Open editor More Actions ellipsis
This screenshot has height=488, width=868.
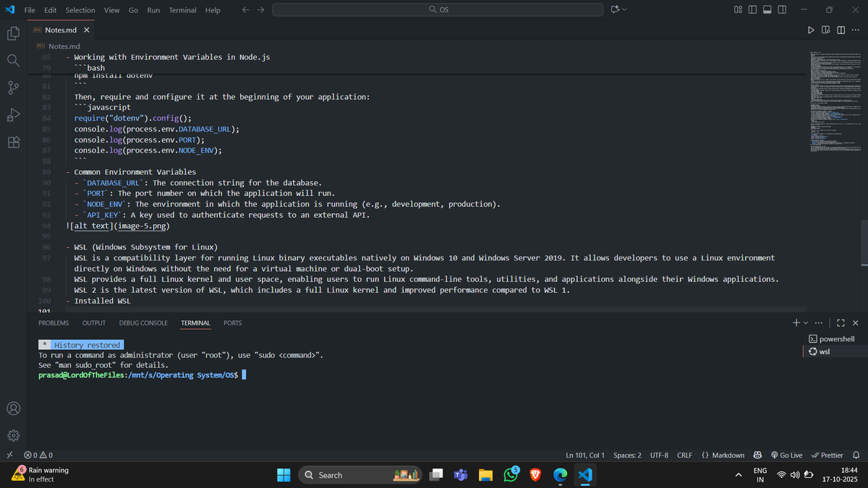pyautogui.click(x=856, y=30)
